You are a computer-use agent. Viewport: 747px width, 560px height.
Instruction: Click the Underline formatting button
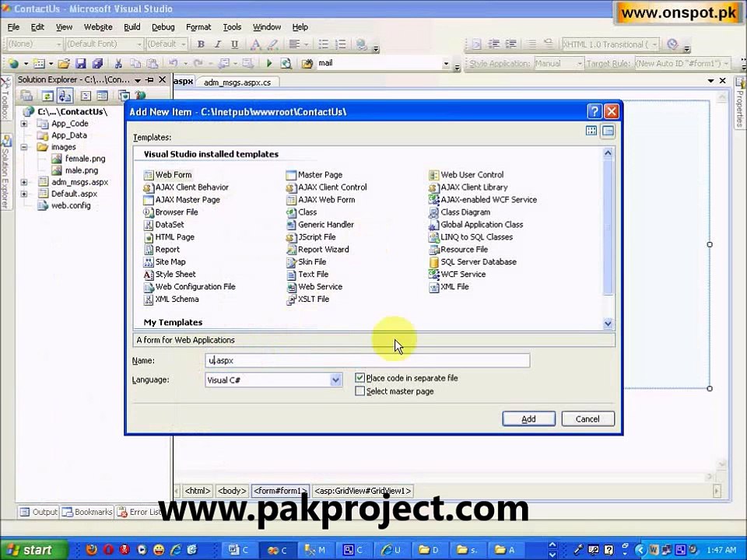(x=234, y=44)
